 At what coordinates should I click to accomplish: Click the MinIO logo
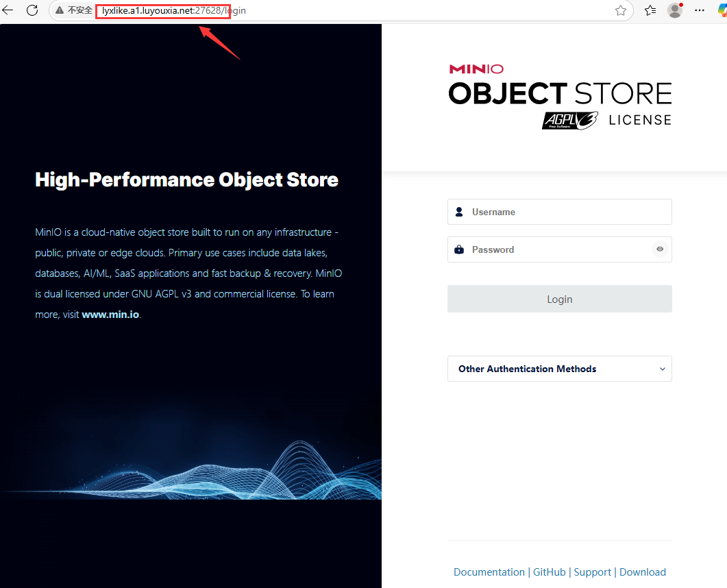click(476, 69)
